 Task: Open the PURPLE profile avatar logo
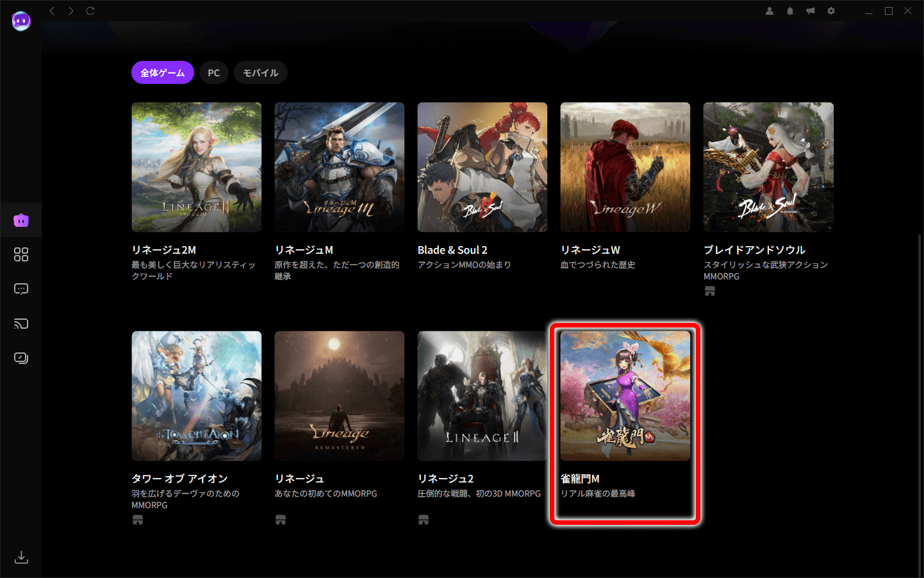21,21
